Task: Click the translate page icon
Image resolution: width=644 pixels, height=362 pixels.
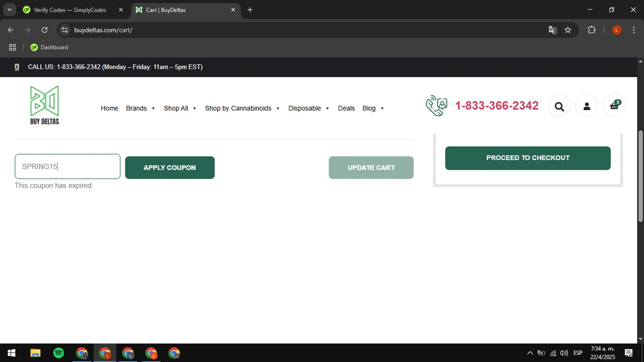Action: 553,30
